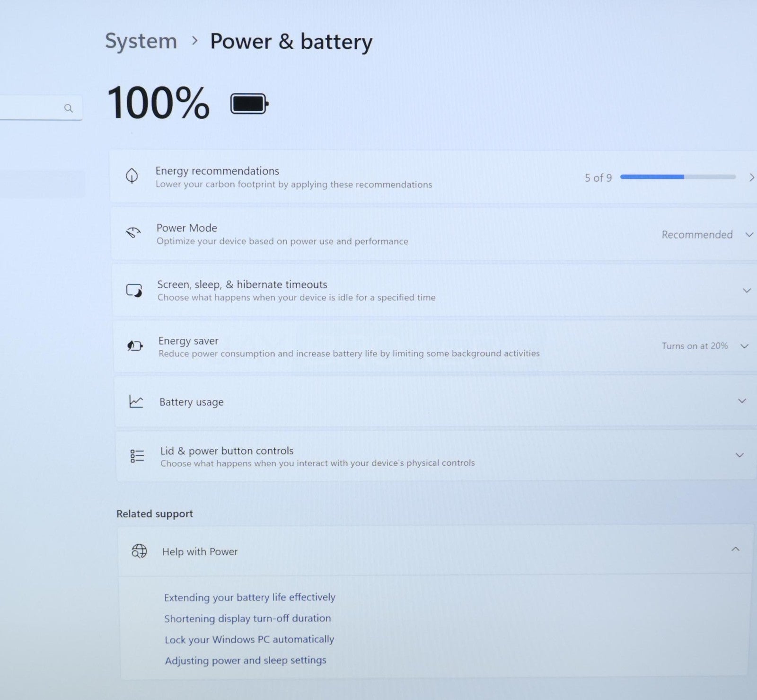Click the Lid & power button controls icon
Image resolution: width=757 pixels, height=700 pixels.
pyautogui.click(x=137, y=456)
